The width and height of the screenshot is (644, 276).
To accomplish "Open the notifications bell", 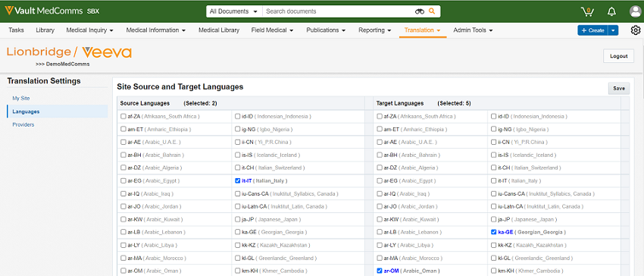I will 611,11.
